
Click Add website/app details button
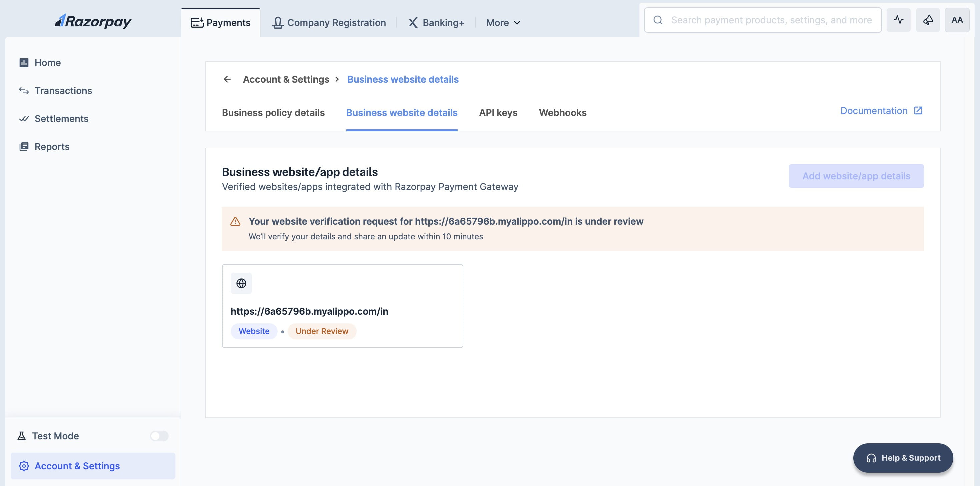[856, 176]
